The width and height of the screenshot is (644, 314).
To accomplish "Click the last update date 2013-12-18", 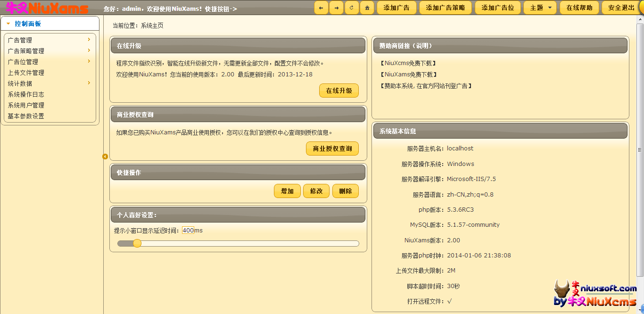I will [x=295, y=74].
